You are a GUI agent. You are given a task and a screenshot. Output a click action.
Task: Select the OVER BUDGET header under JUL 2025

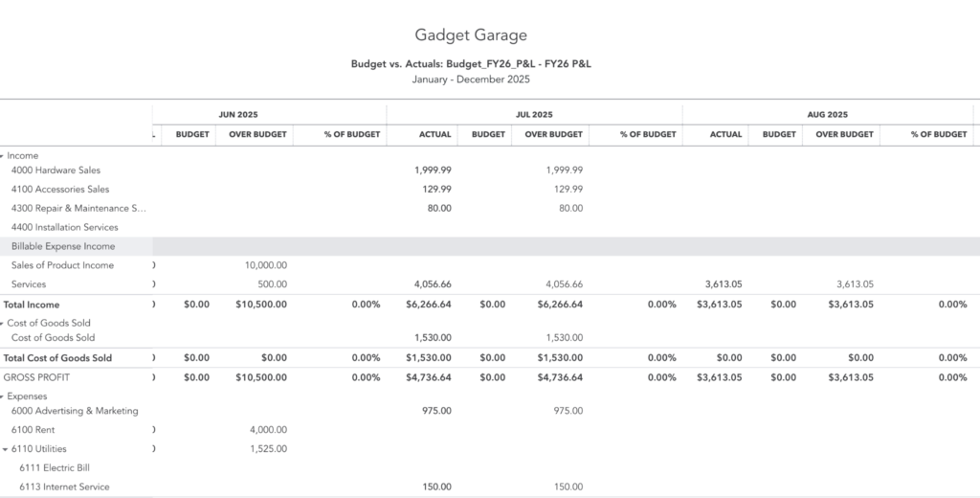553,134
